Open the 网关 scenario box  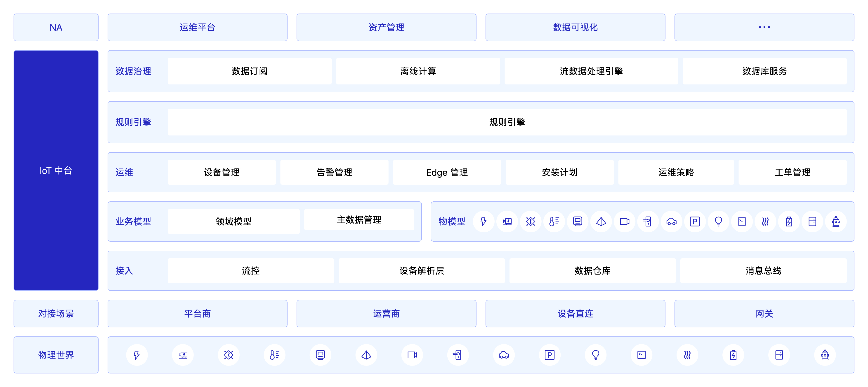click(x=764, y=314)
